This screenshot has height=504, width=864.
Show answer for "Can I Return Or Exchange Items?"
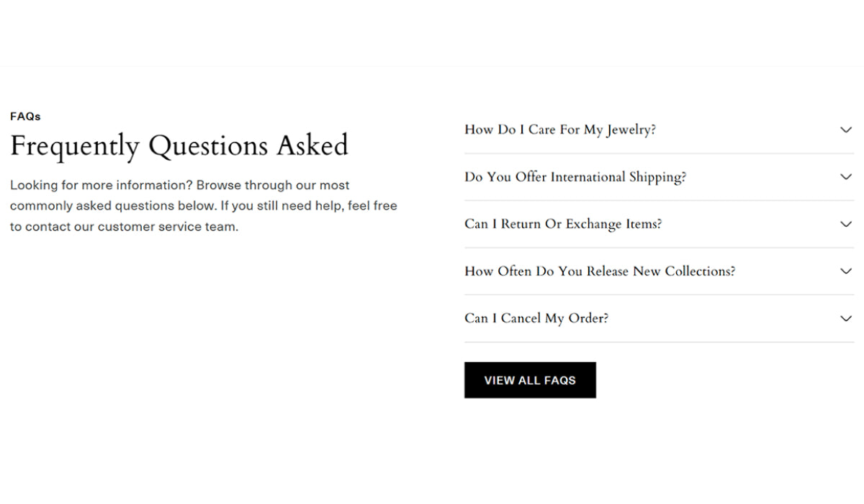click(563, 224)
